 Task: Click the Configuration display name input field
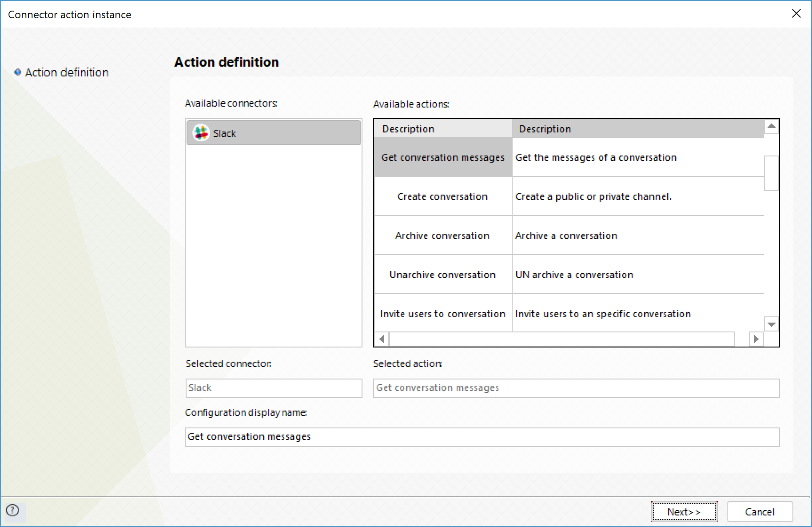point(482,437)
